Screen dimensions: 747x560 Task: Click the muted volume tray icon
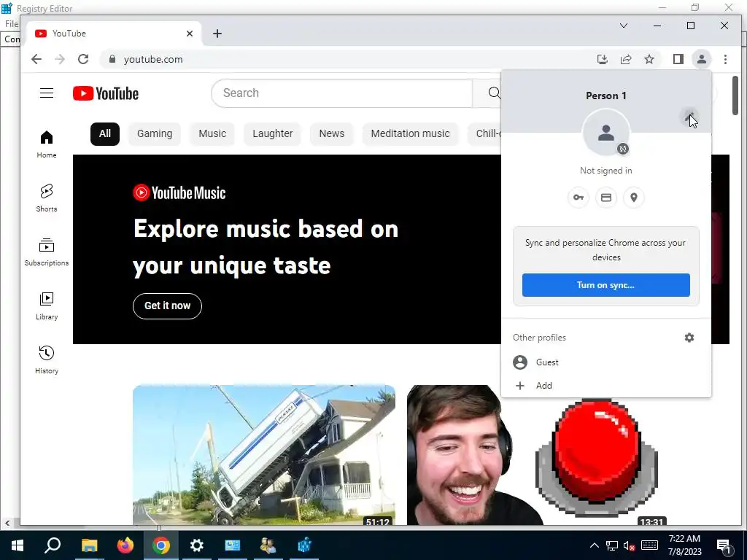click(629, 545)
